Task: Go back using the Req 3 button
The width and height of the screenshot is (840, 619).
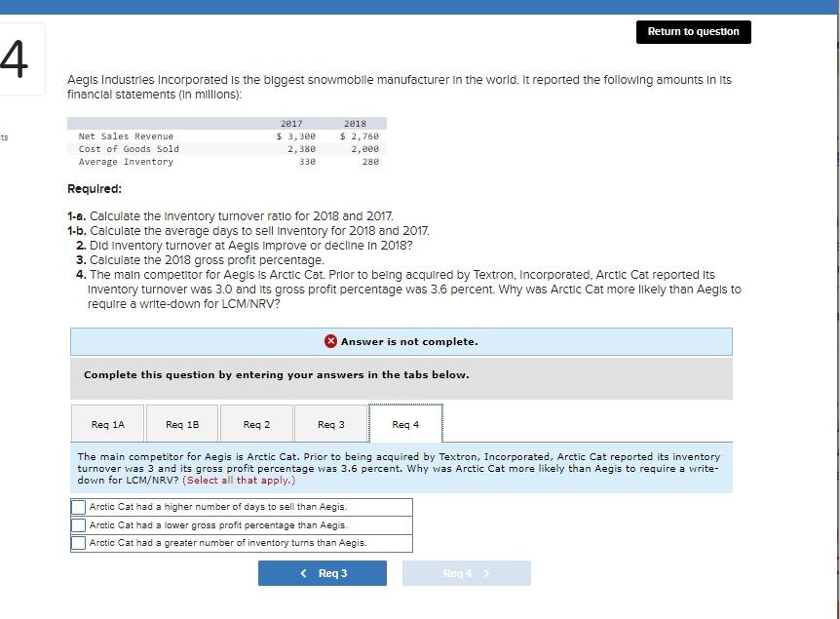Action: [323, 573]
